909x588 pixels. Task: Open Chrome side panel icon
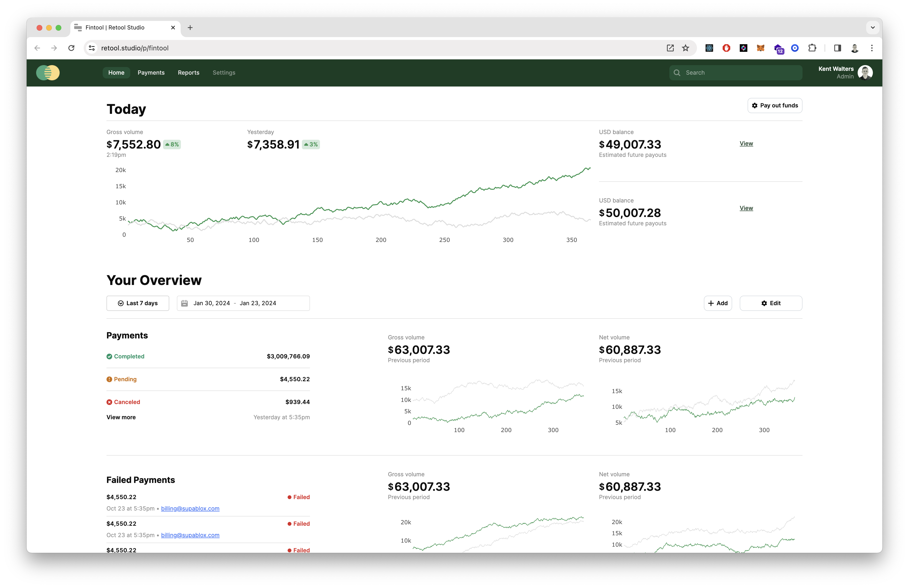click(x=838, y=48)
